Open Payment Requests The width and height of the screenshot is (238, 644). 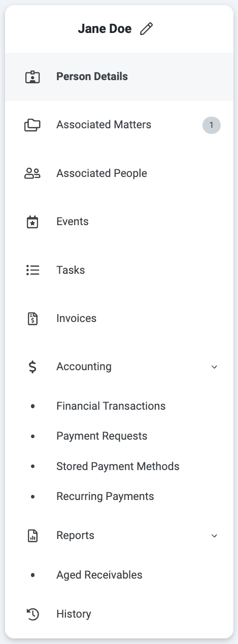(x=102, y=436)
